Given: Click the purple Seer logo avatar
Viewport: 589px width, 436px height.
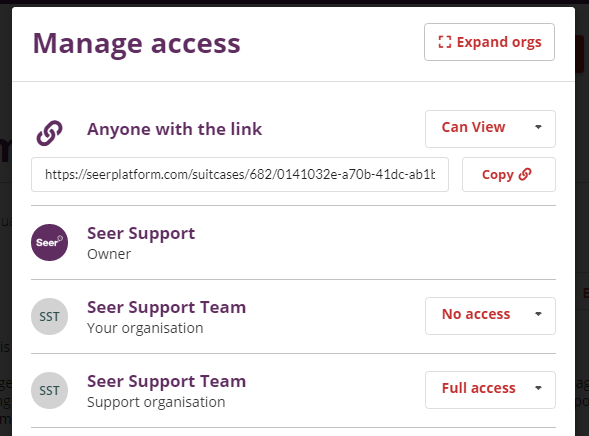Looking at the screenshot, I should 50,243.
